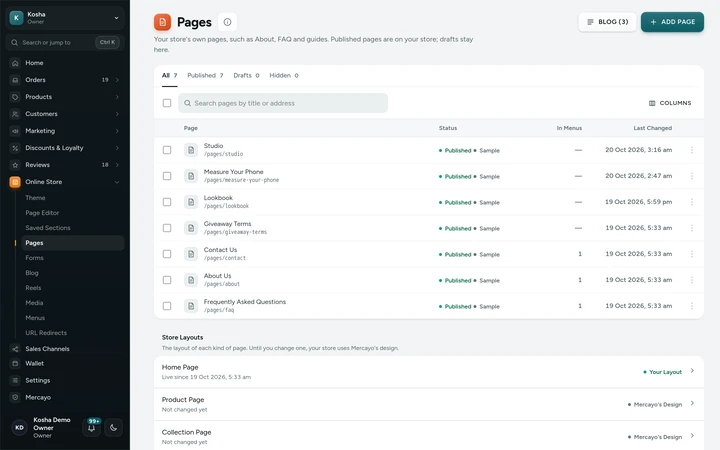Click the Reviews star icon
Viewport: 720px width, 450px height.
(x=15, y=165)
